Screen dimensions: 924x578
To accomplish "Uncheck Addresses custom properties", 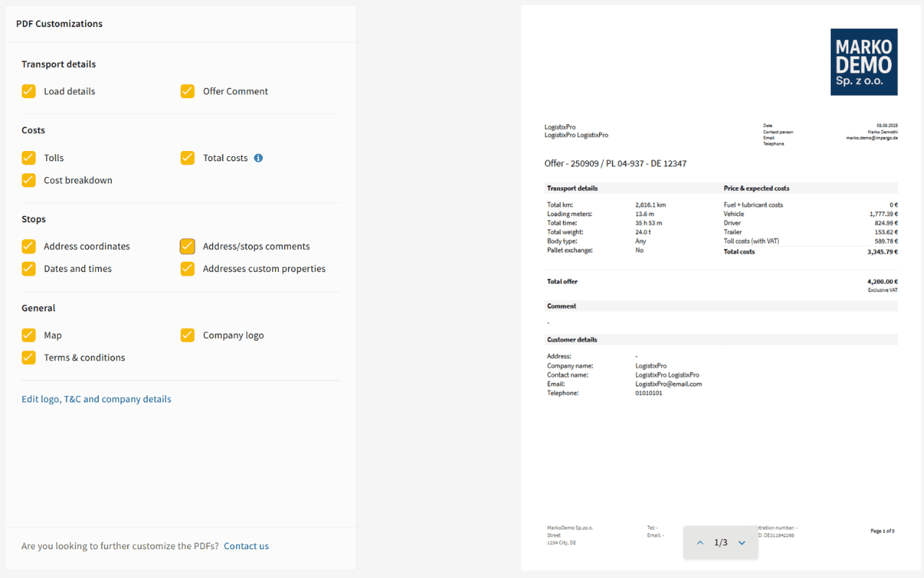I will tap(188, 269).
